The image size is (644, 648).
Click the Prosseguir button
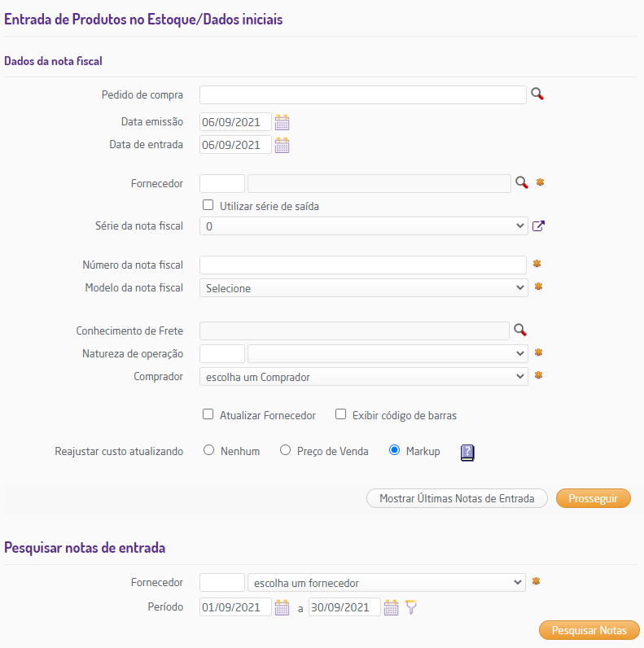(x=593, y=498)
